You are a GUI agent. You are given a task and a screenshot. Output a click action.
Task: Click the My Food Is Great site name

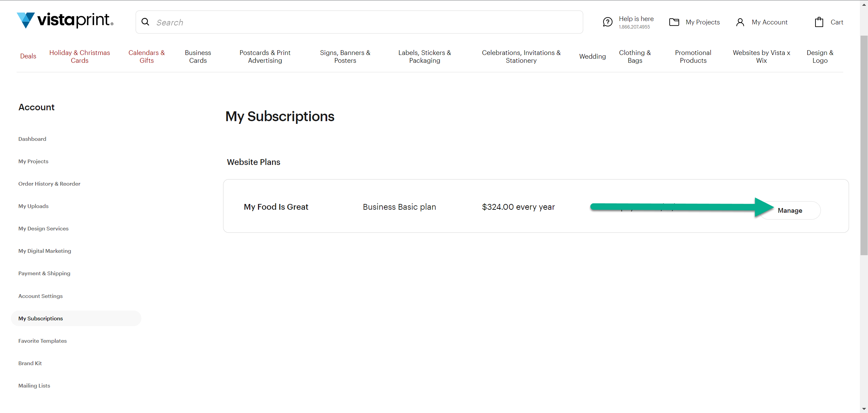276,207
